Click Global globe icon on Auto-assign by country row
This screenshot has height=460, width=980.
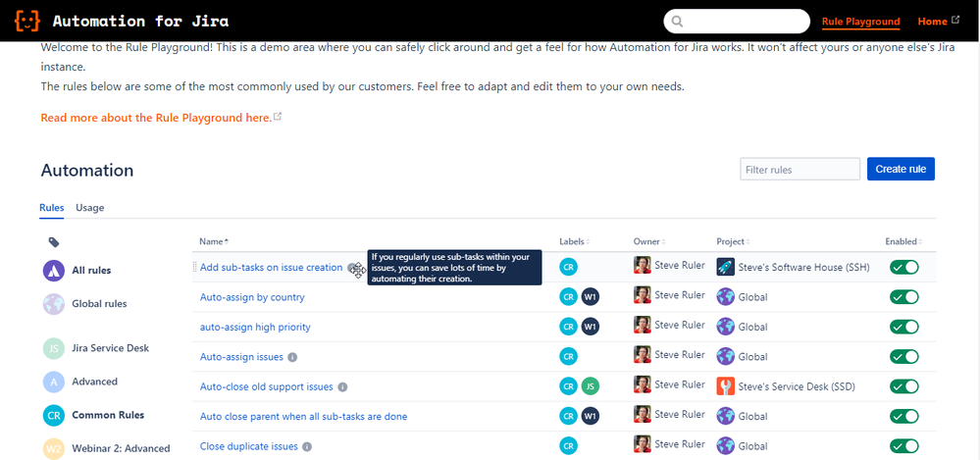(726, 296)
